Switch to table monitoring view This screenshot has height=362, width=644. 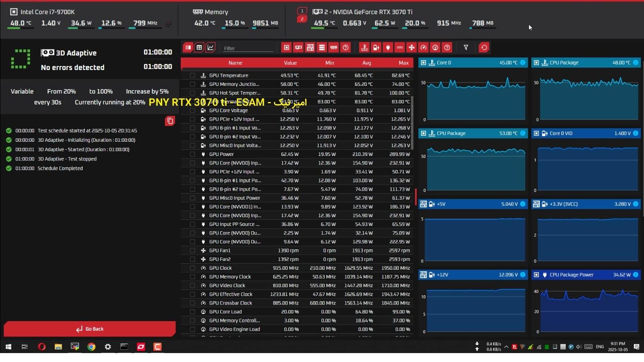point(199,48)
